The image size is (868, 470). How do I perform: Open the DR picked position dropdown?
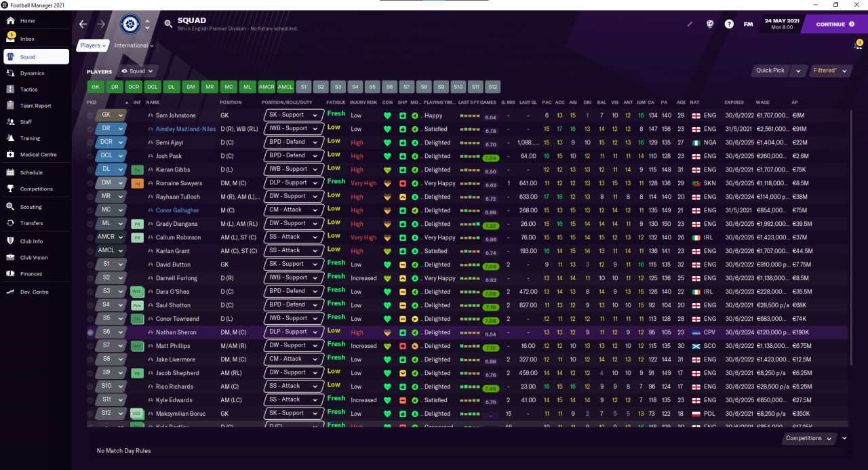(111, 129)
